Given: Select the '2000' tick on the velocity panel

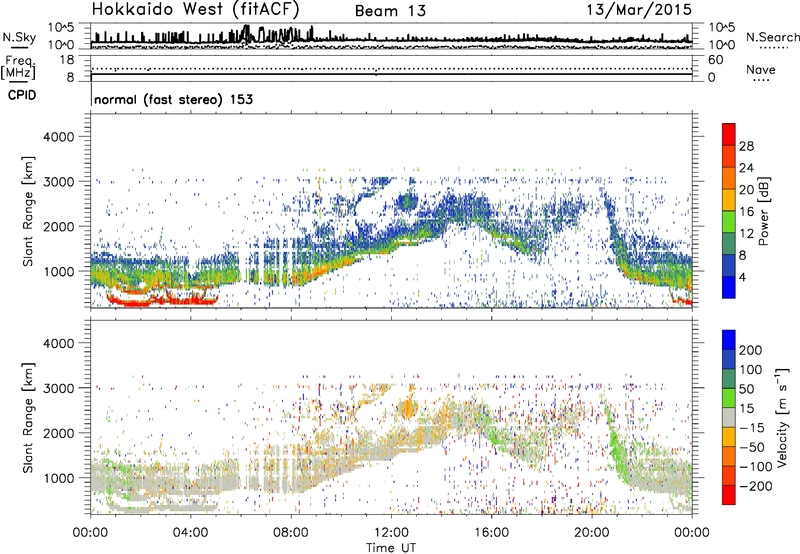Looking at the screenshot, I should (58, 433).
